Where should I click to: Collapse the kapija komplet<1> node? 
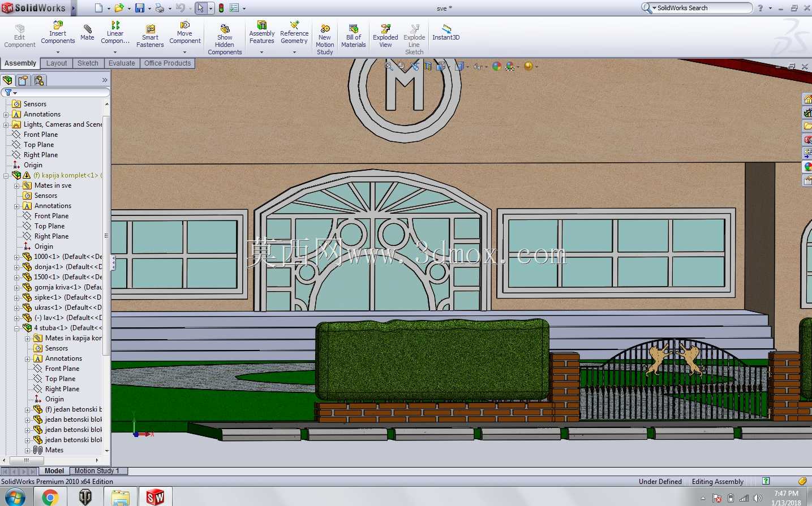(6, 175)
